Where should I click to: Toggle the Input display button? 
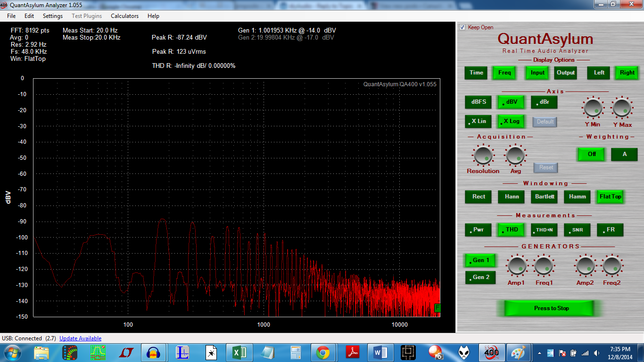(537, 73)
